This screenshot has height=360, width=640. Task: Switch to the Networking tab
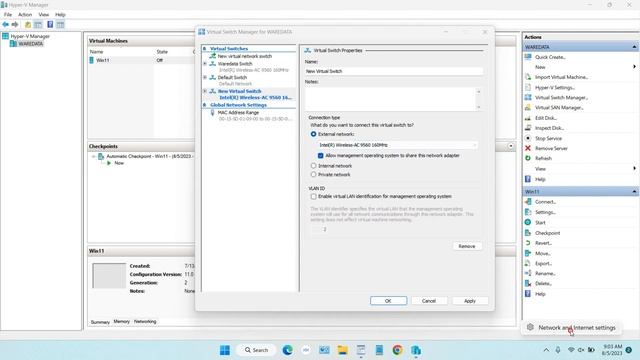click(145, 322)
